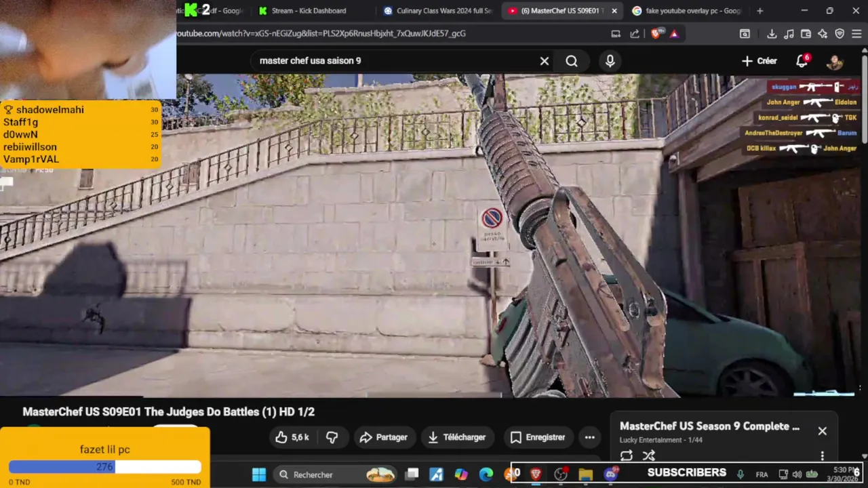
Task: Click rebiiwillson in leaderboard overlay
Action: pos(30,147)
